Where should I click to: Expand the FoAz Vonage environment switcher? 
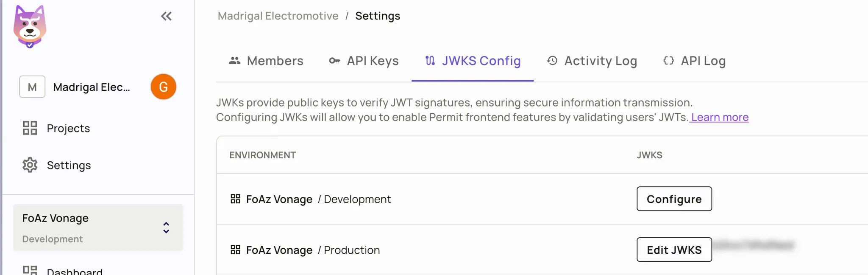click(166, 228)
